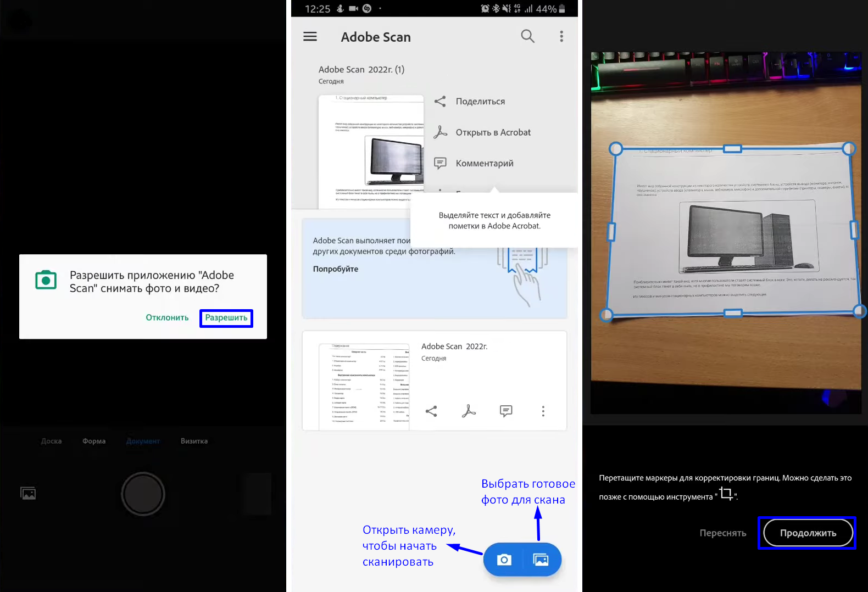Tap the battery 44% status indicator
This screenshot has height=592, width=868.
(550, 9)
